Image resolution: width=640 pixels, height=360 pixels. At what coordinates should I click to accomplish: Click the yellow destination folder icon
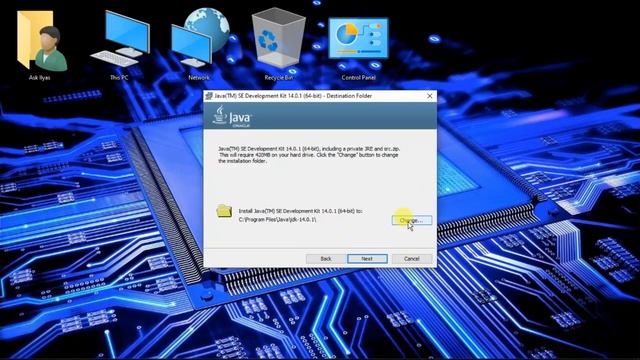pos(224,211)
